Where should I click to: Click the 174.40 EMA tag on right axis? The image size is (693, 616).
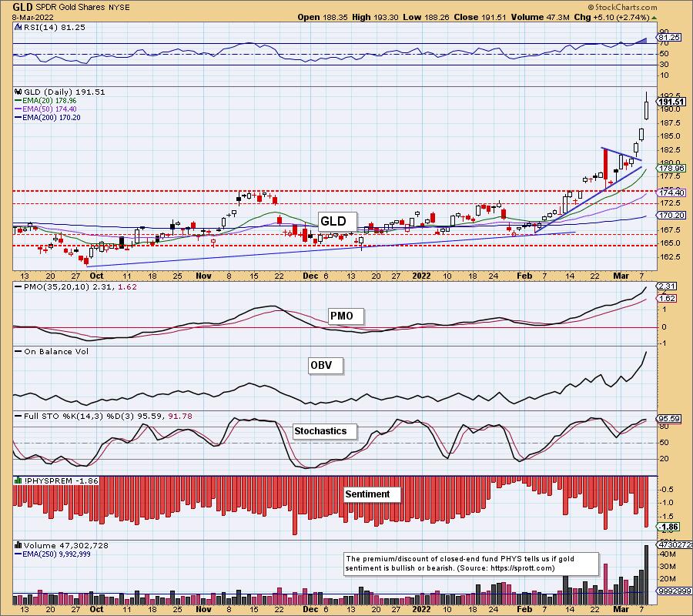[x=671, y=192]
